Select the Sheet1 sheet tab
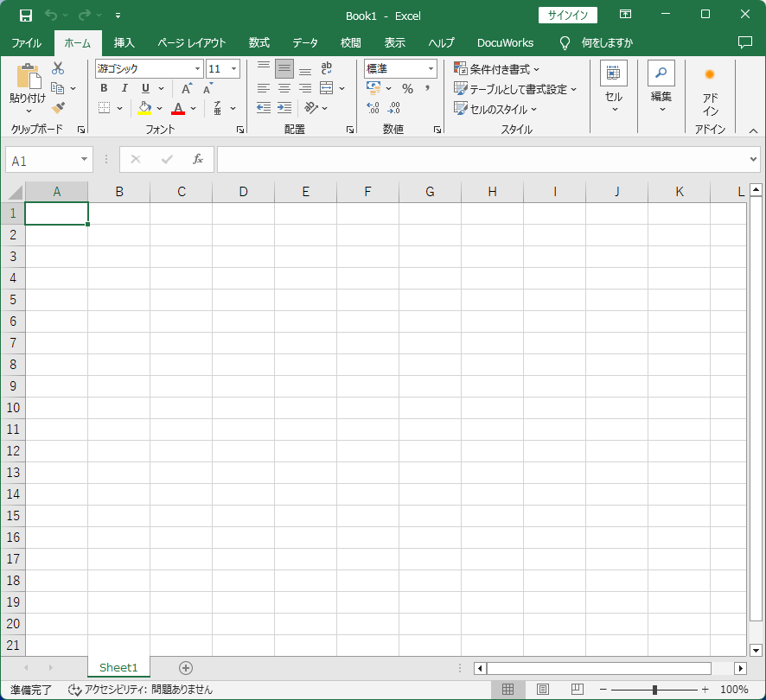 [x=118, y=668]
